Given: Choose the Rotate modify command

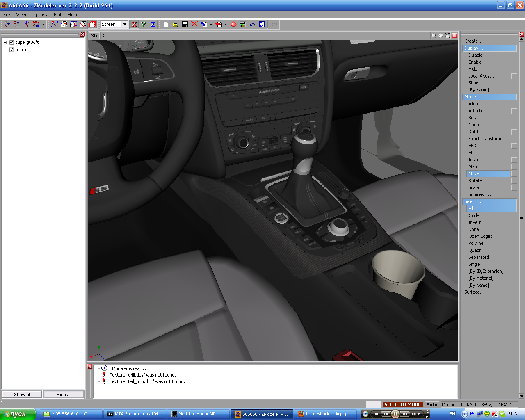Looking at the screenshot, I should click(475, 181).
